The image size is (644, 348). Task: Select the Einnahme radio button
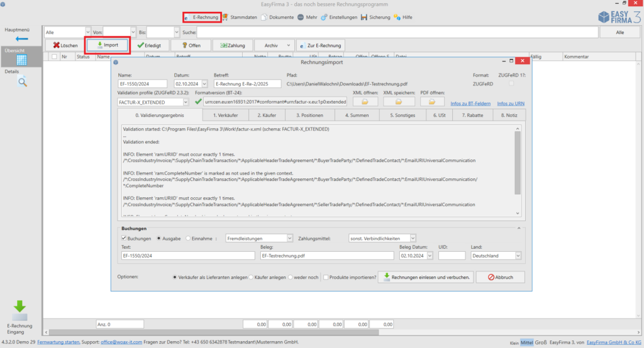coord(188,238)
